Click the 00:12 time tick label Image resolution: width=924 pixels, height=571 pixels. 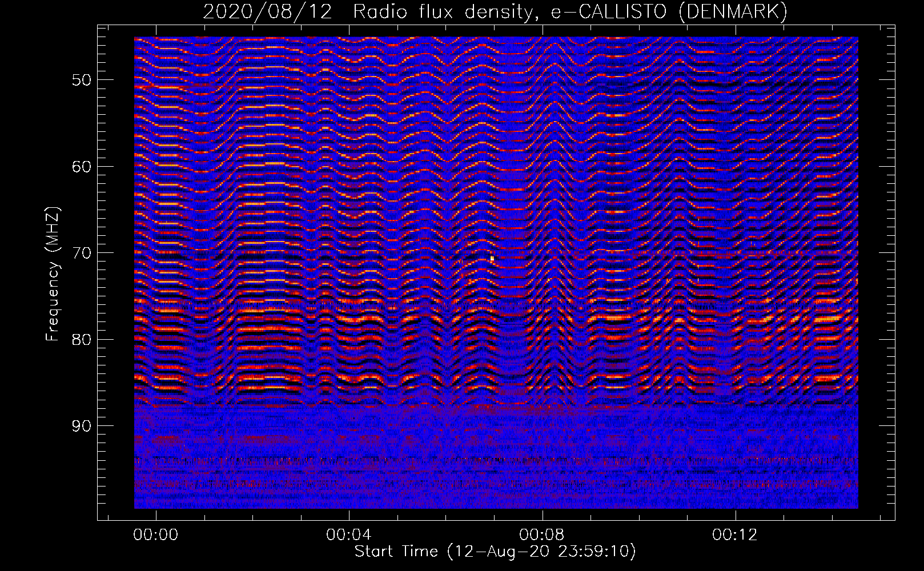(735, 535)
